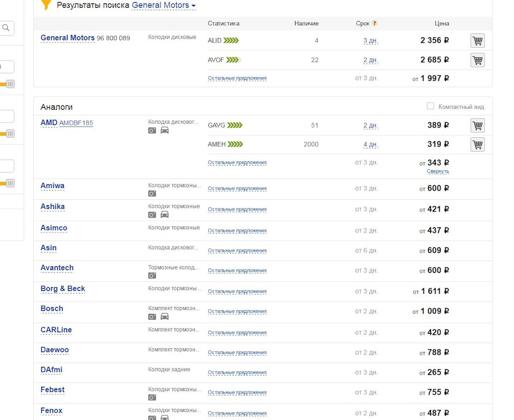Screen dimensions: 514x420
Task: Open the AMDBF185 part number link
Action: click(75, 123)
